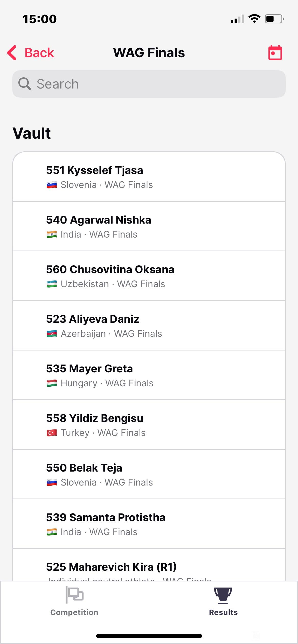Focus the Search input field
The image size is (298, 644).
point(149,84)
